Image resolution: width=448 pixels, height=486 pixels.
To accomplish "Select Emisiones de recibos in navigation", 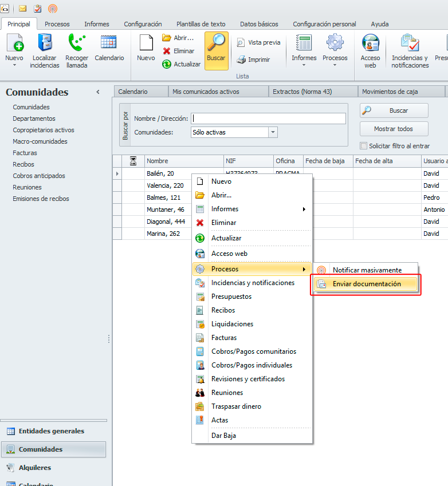I will (41, 199).
